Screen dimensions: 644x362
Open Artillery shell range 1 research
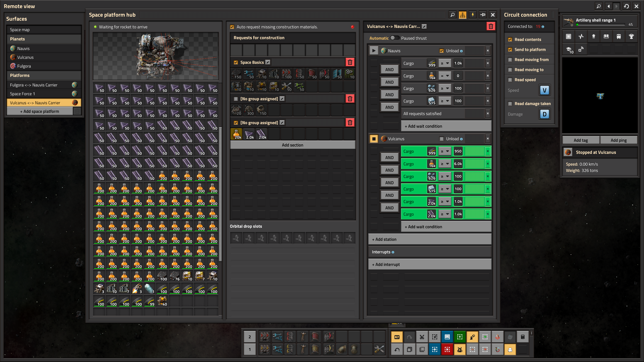pos(600,21)
